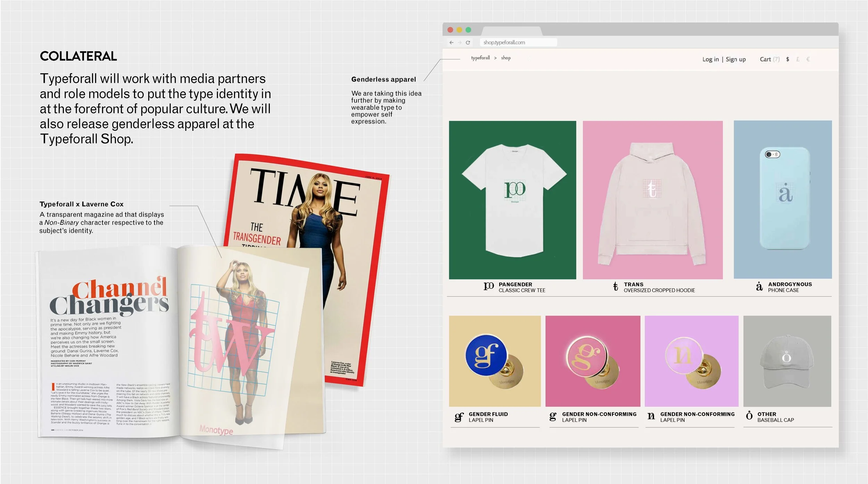Screen dimensions: 868x484
Task: Open the shop breadcrumb item
Action: [506, 58]
